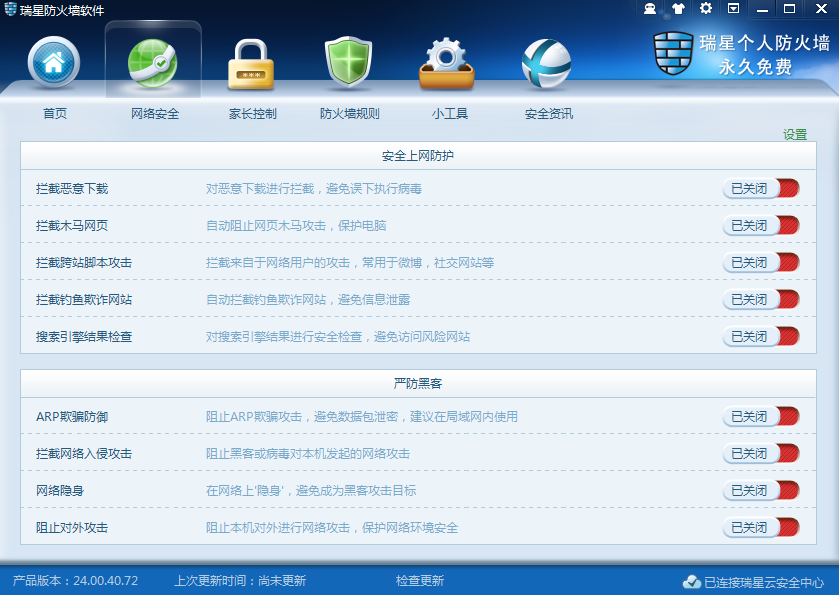Screen dimensions: 839x595
Task: Click the 安全资讯 globe icon
Action: click(547, 64)
